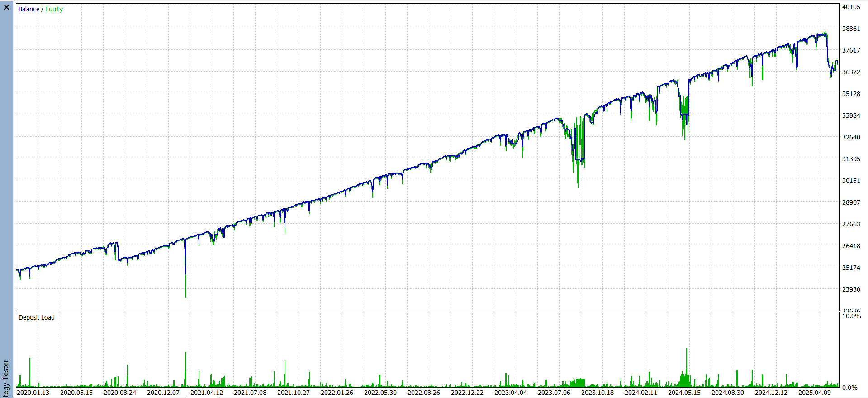This screenshot has width=868, height=398.
Task: Select the 2024.12.12 date axis label
Action: tap(771, 393)
